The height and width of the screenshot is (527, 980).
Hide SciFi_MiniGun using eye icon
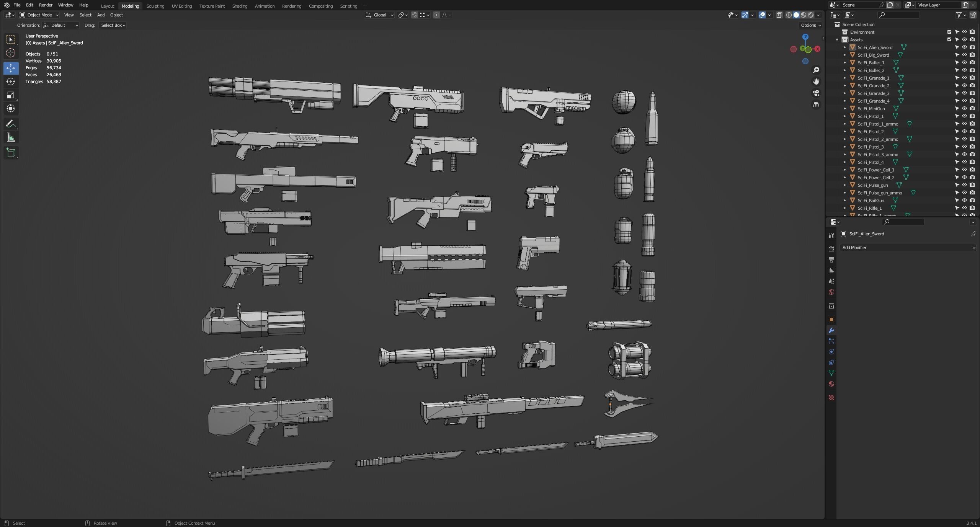964,109
